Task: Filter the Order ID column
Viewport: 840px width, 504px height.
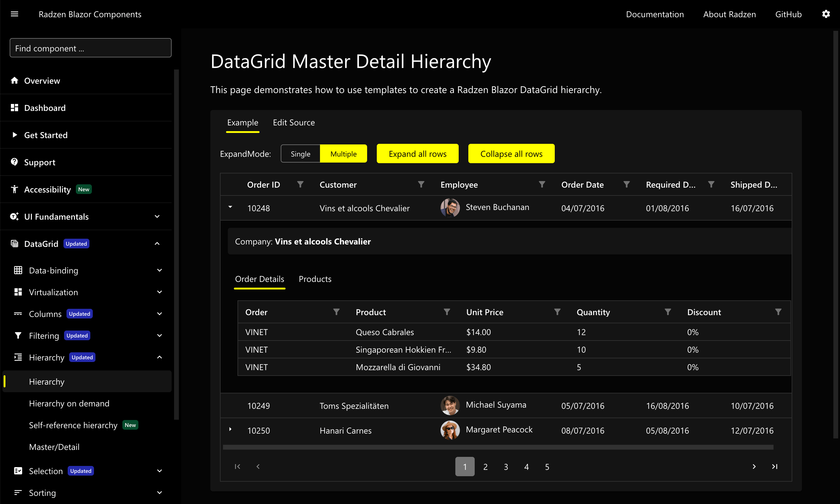Action: click(300, 184)
